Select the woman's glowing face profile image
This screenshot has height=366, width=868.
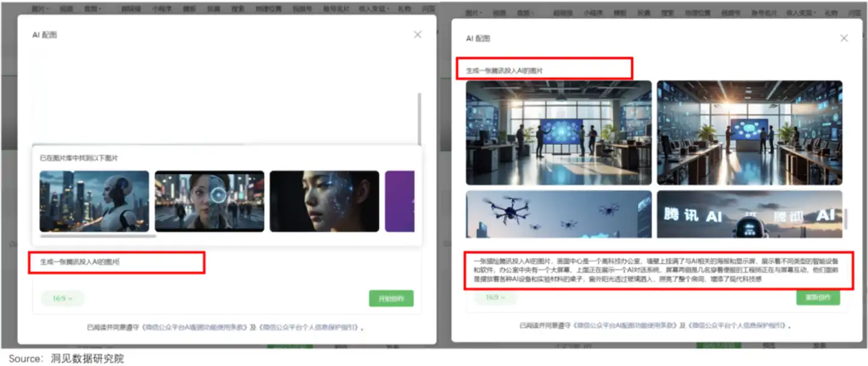pyautogui.click(x=324, y=201)
